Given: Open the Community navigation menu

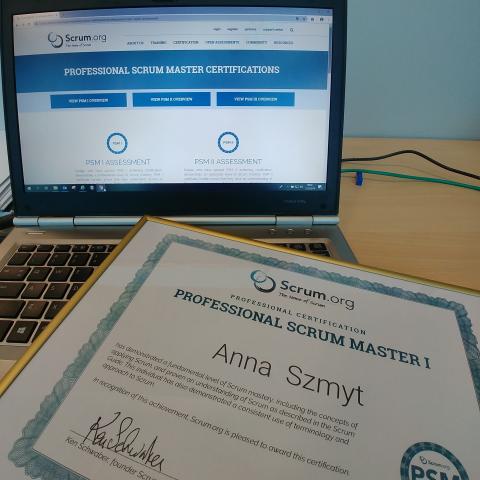Looking at the screenshot, I should pyautogui.click(x=257, y=43).
